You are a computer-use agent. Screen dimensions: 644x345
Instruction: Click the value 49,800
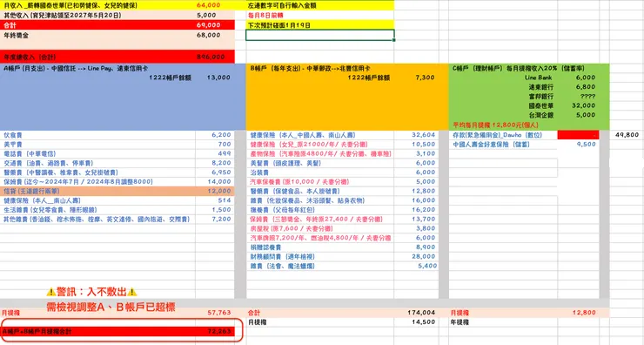pos(627,135)
